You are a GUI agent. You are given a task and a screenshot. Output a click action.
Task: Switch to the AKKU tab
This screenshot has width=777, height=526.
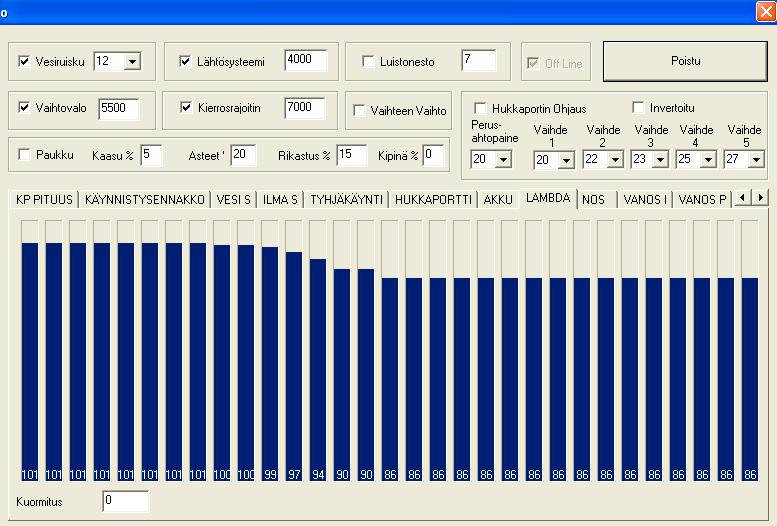coord(498,199)
